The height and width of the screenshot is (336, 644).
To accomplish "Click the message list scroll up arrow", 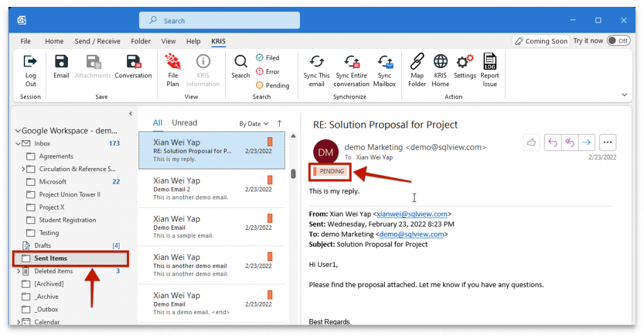I will [293, 135].
